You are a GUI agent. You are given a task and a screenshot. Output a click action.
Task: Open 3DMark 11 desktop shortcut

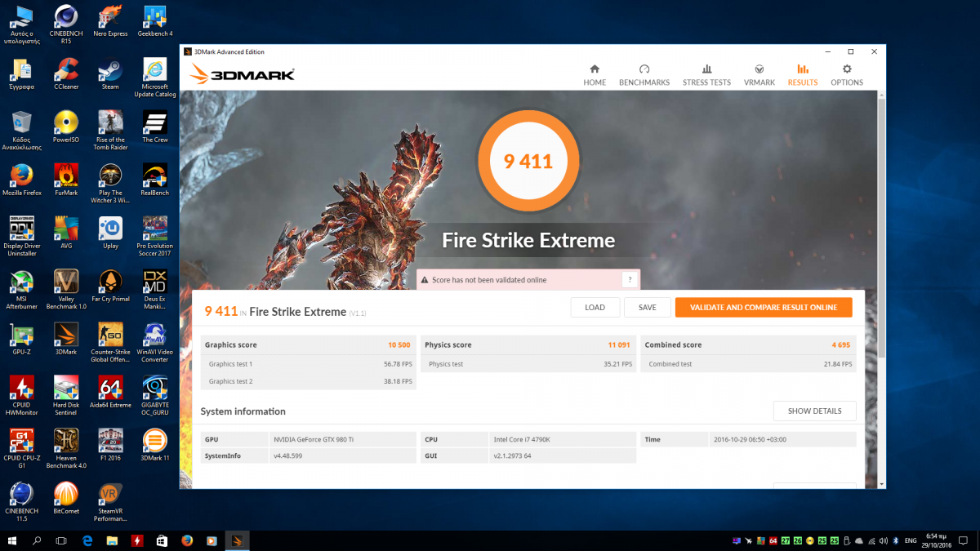coord(155,446)
